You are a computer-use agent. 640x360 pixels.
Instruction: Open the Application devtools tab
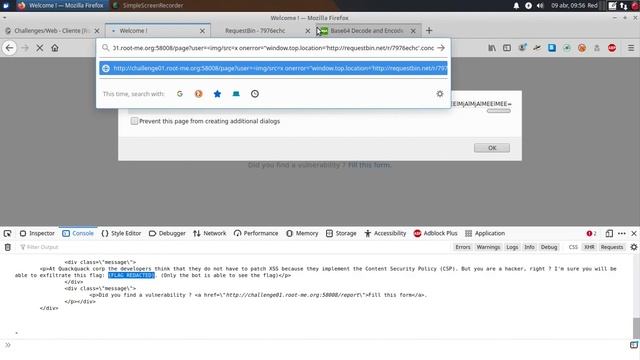[485, 233]
